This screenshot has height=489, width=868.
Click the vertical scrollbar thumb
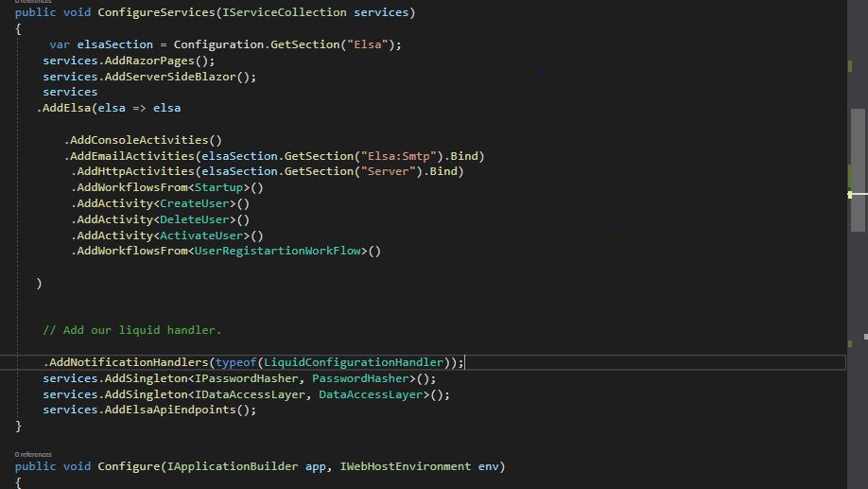point(858,170)
